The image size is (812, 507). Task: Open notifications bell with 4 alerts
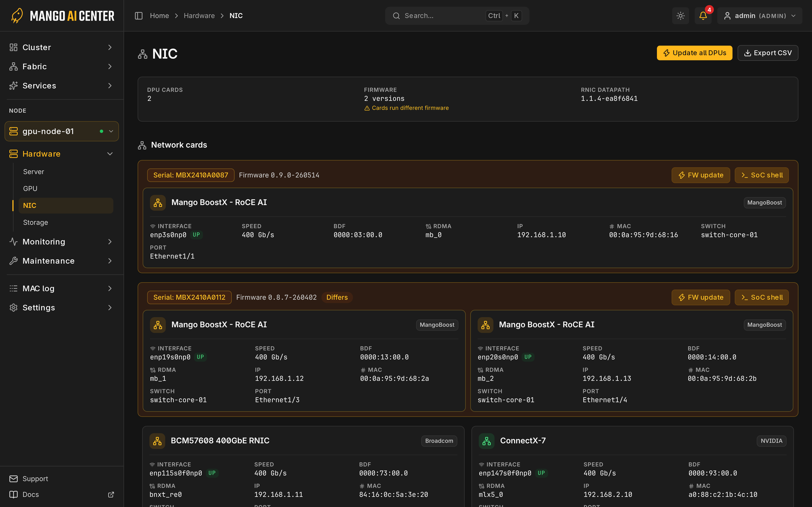(x=703, y=16)
